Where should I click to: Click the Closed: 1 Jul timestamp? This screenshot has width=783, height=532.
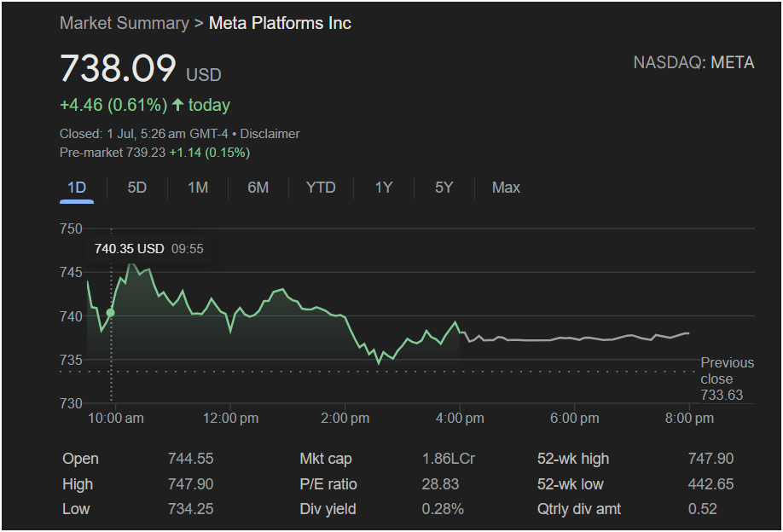click(145, 134)
